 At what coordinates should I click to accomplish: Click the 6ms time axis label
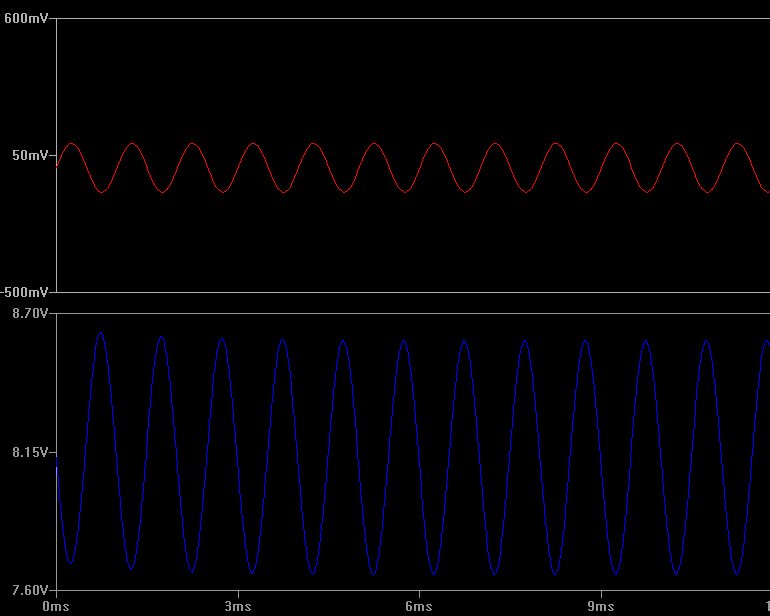(419, 606)
